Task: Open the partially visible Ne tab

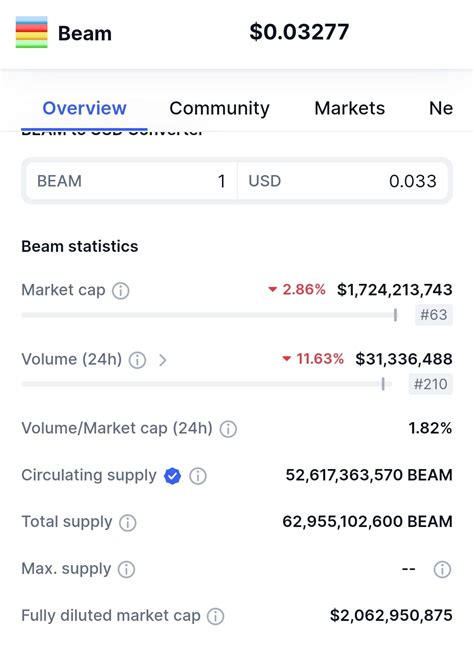Action: pyautogui.click(x=441, y=109)
